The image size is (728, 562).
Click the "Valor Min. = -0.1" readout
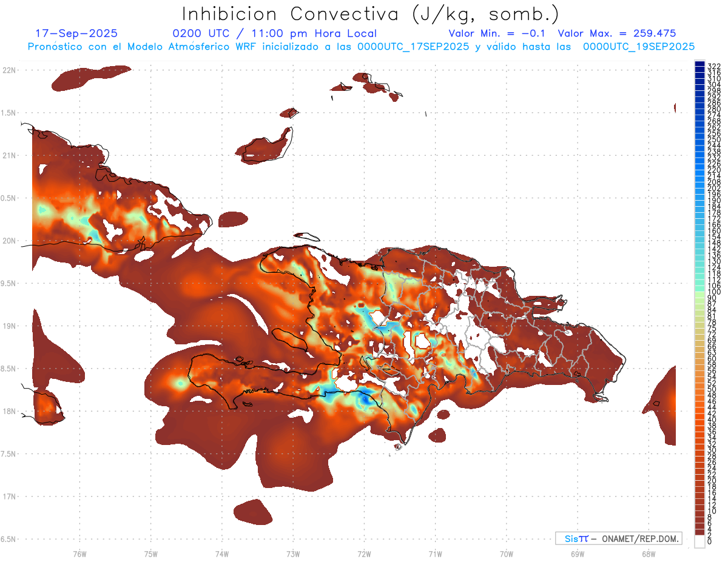coord(497,34)
